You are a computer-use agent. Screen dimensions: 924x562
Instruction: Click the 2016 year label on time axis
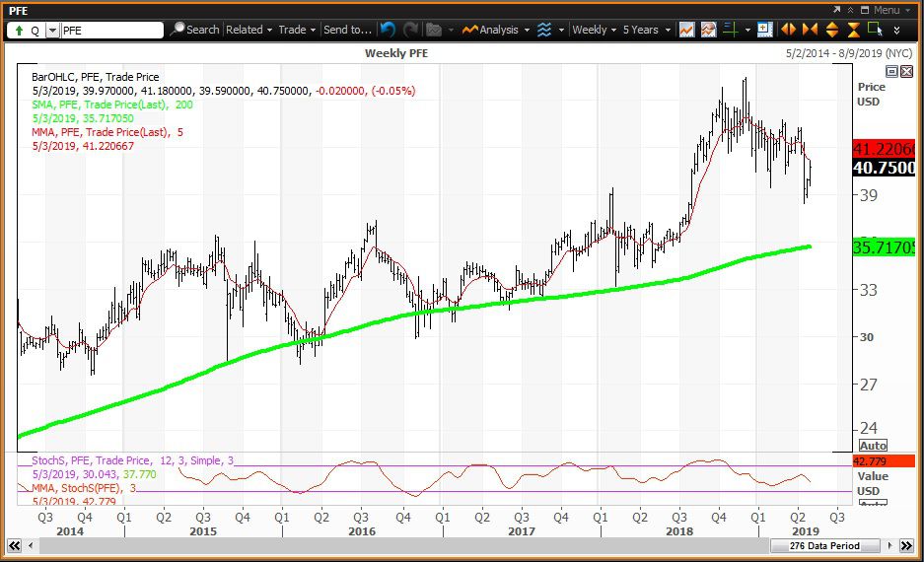(361, 531)
